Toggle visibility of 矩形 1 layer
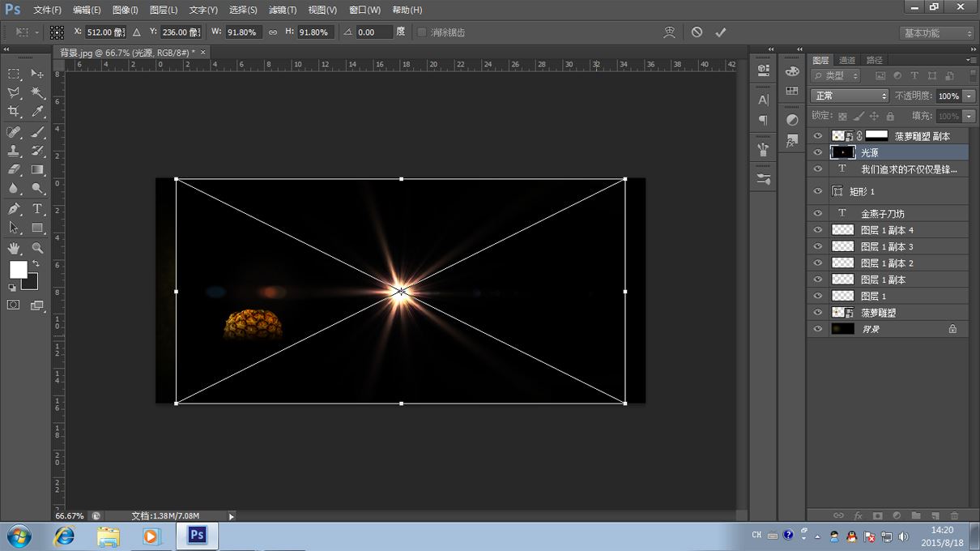Viewport: 980px width, 551px height. pyautogui.click(x=817, y=191)
